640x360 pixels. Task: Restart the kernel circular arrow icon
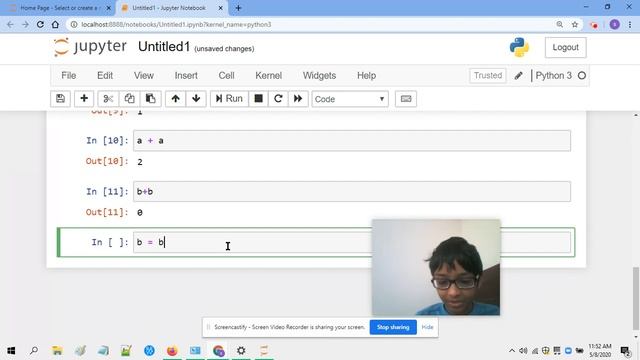pos(278,99)
